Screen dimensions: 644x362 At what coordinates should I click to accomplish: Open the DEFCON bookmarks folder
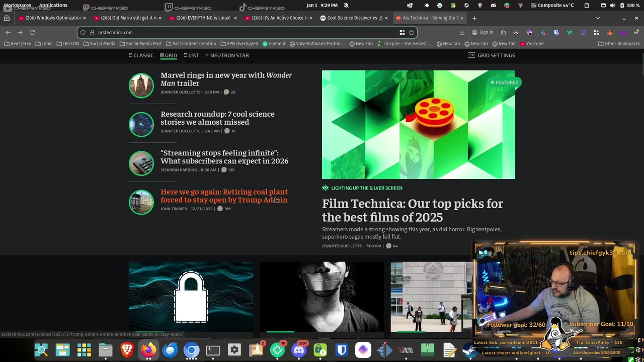[68, 44]
